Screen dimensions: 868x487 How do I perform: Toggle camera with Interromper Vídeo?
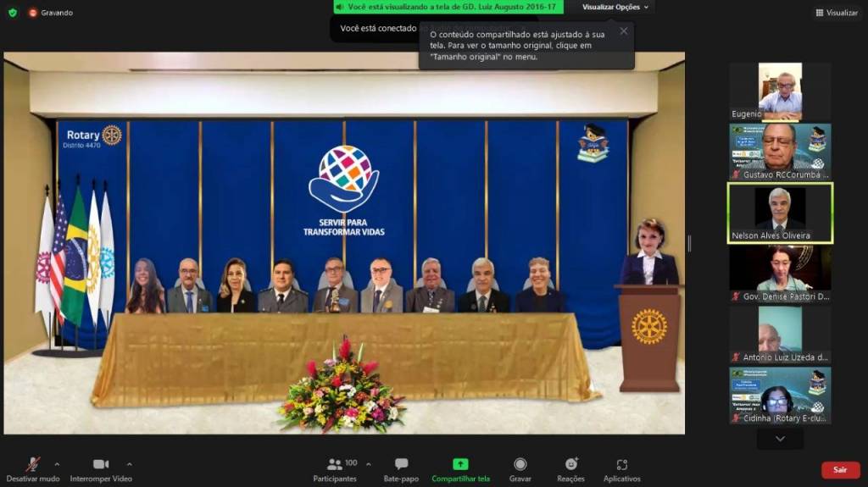pos(101,468)
